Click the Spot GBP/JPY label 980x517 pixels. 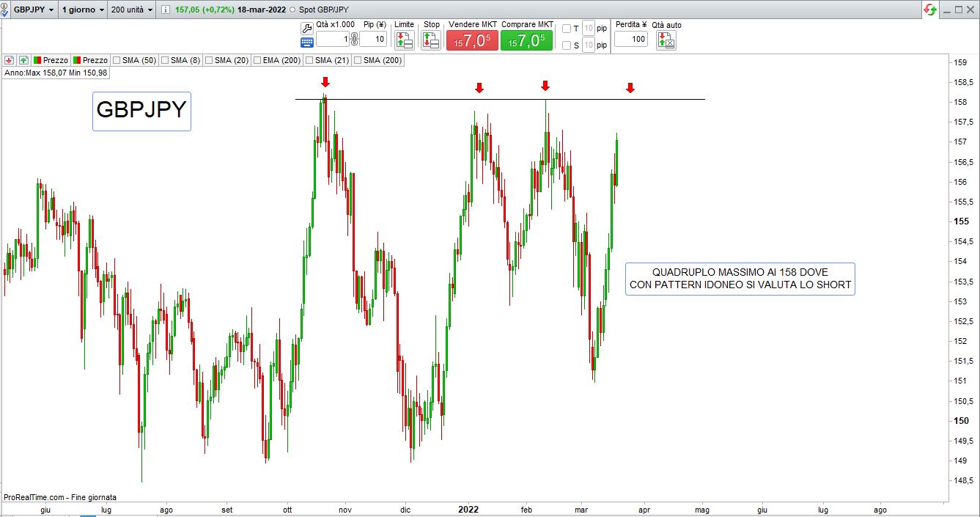pos(324,10)
